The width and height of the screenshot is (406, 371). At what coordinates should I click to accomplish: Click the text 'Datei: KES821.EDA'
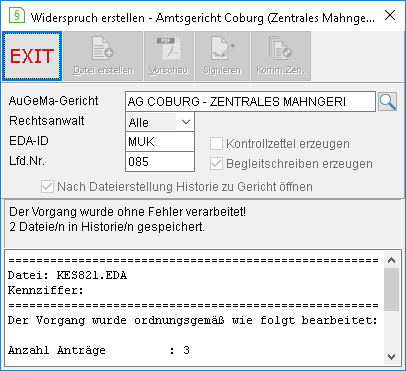click(x=67, y=276)
